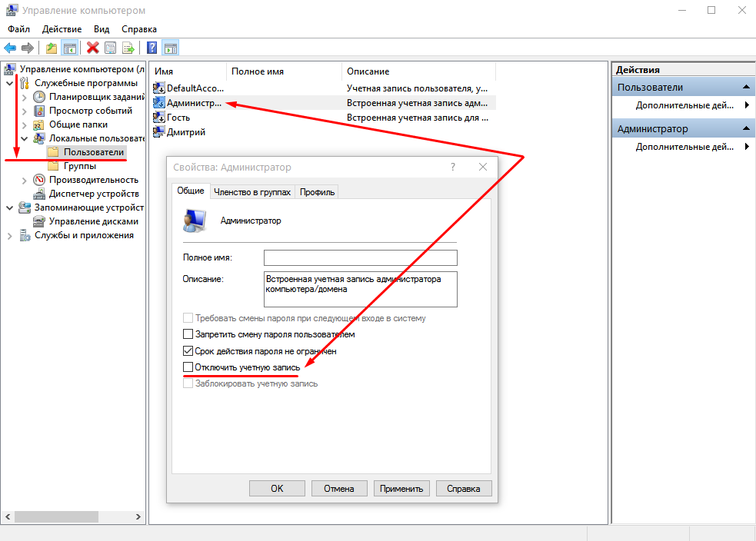
Task: Click the Полное имя input field
Action: pos(360,257)
